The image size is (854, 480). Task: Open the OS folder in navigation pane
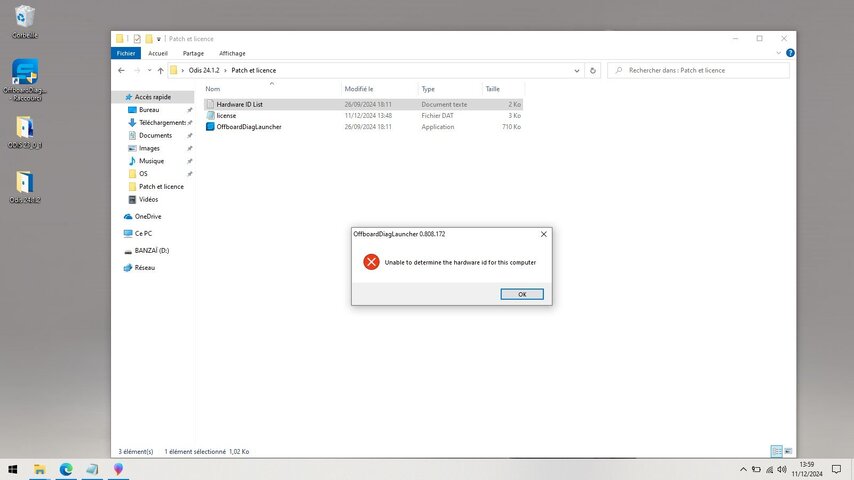click(143, 174)
